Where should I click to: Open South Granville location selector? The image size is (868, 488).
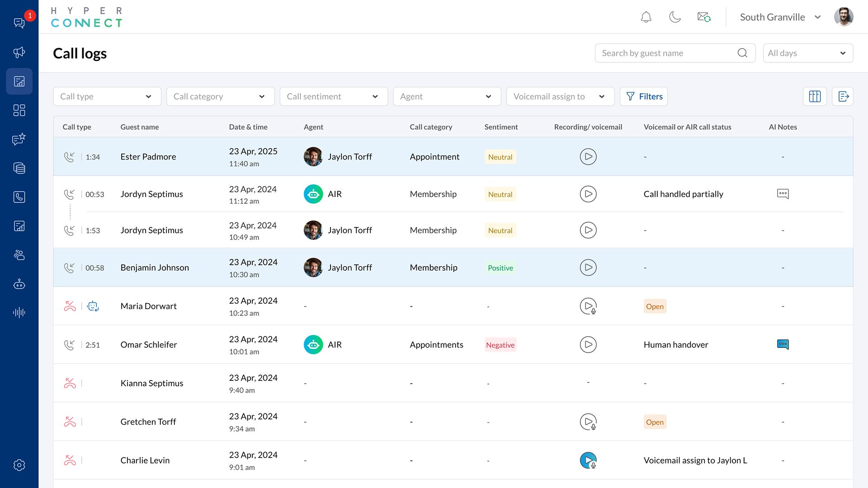(779, 17)
